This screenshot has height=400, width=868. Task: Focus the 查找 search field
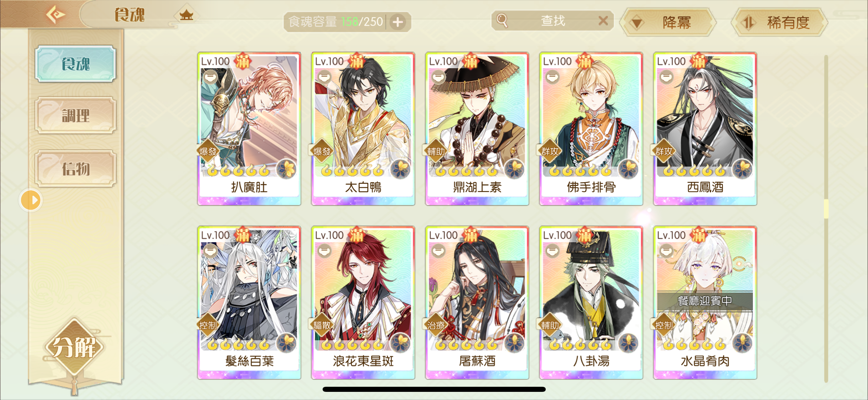(552, 21)
